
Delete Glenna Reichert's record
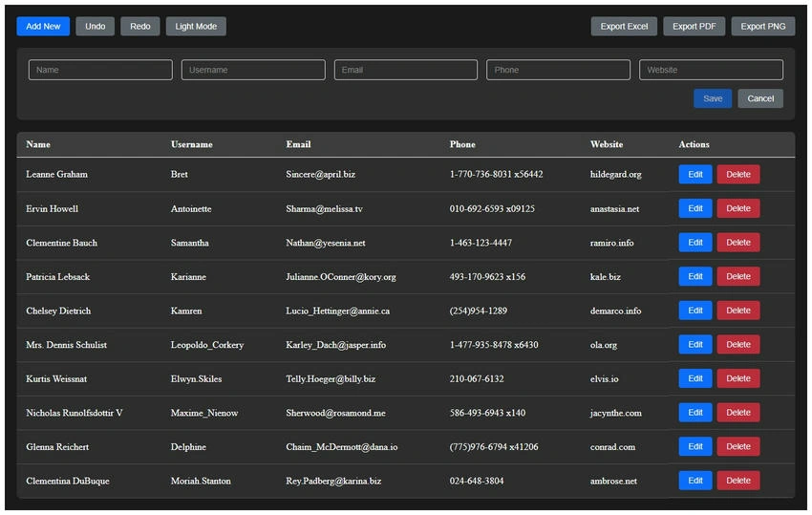(x=737, y=446)
